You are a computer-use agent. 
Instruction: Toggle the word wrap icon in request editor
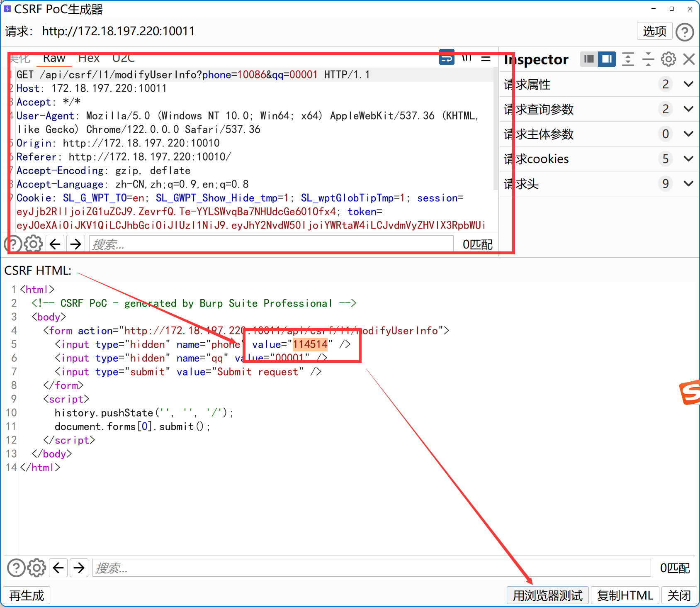[447, 58]
